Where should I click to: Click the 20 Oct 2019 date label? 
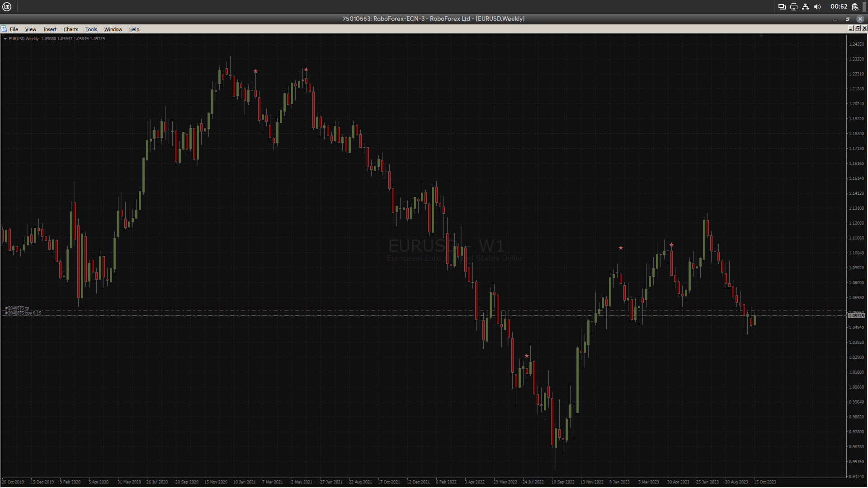point(13,482)
